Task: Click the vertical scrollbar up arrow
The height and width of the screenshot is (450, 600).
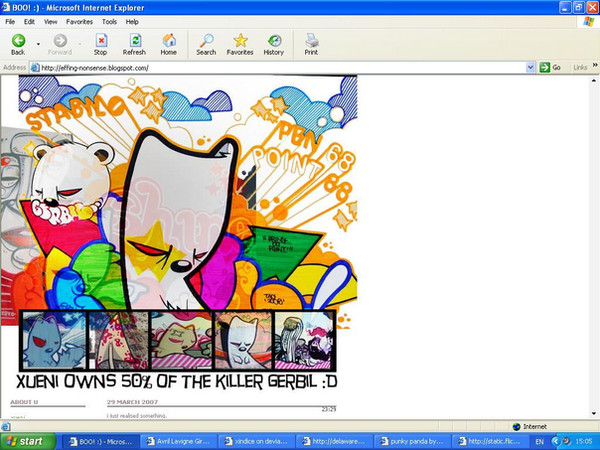Action: tap(593, 81)
